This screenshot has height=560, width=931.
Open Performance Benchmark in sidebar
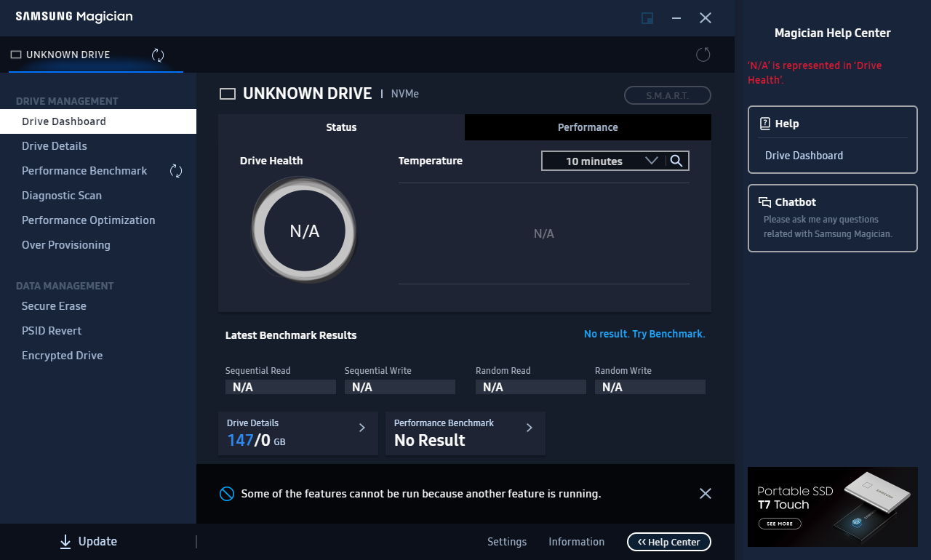click(x=98, y=171)
